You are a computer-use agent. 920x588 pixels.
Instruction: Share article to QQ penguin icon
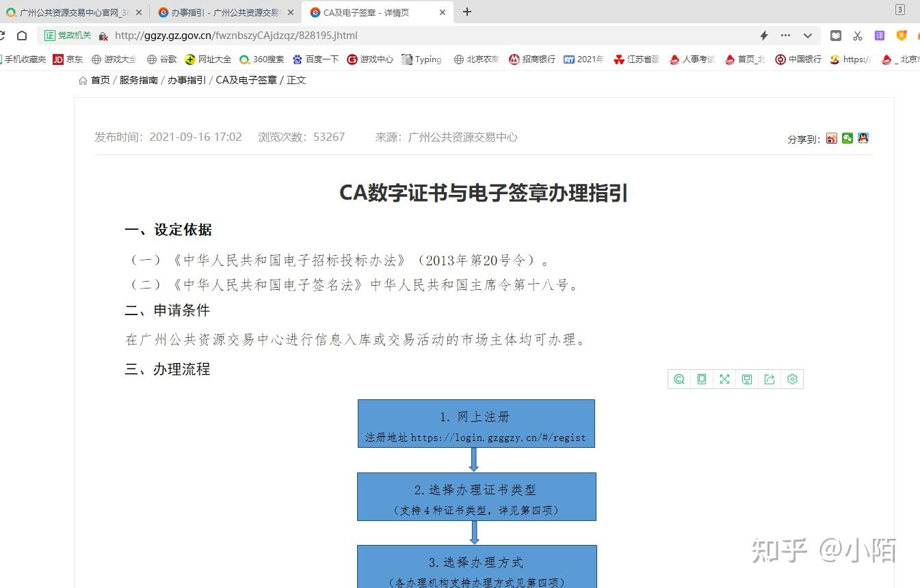[863, 138]
